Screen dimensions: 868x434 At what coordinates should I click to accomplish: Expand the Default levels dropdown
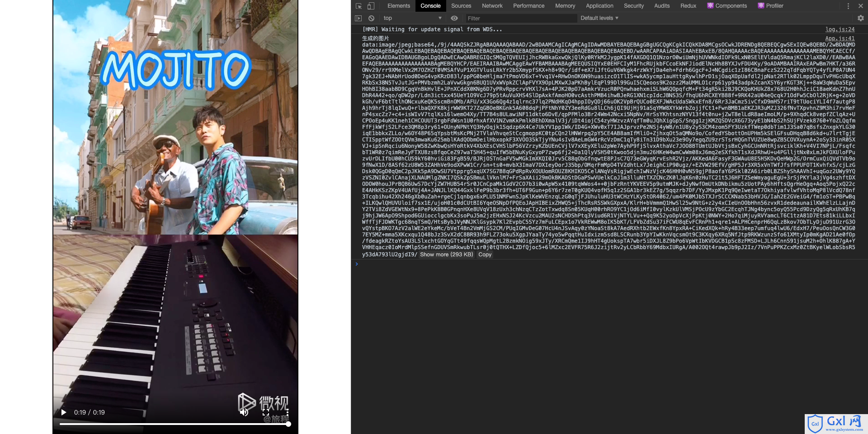pos(599,18)
